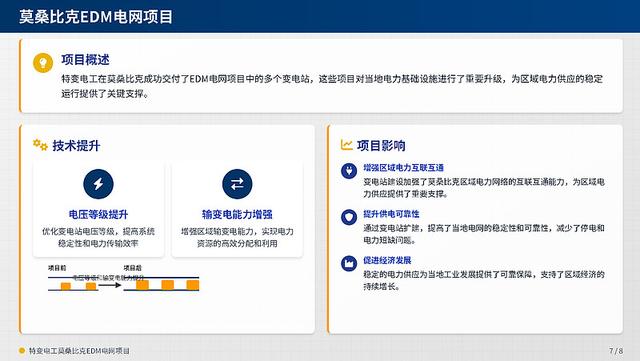This screenshot has width=640, height=361.
Task: Click the paragraph starting 通过变电站扩建
Action: click(x=484, y=234)
